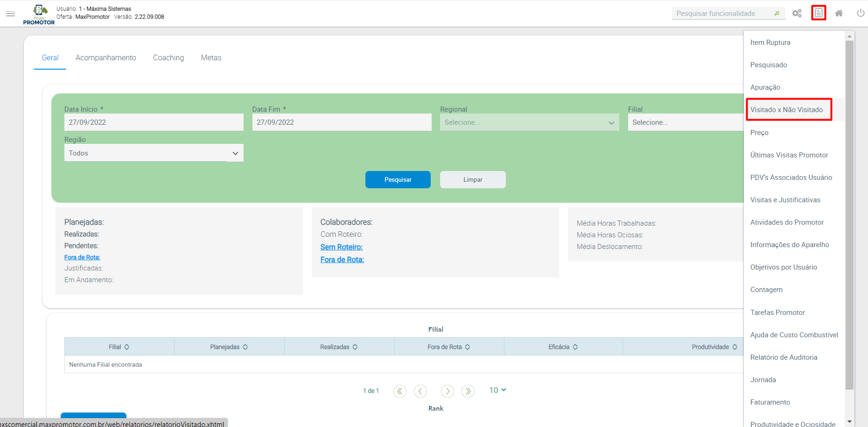Image resolution: width=868 pixels, height=427 pixels.
Task: Click the reports menu scroll-up arrow
Action: [849, 36]
